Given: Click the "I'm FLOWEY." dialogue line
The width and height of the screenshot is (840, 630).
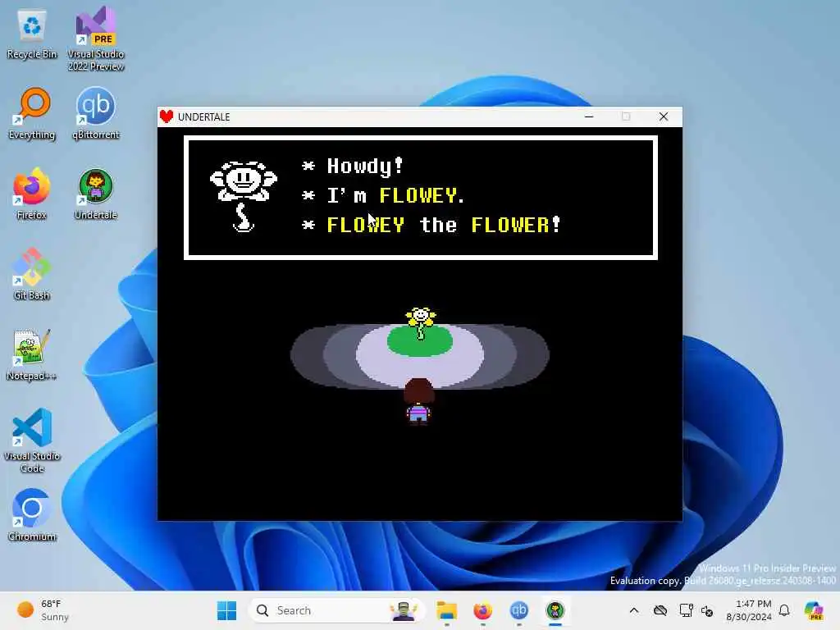Looking at the screenshot, I should click(x=383, y=196).
